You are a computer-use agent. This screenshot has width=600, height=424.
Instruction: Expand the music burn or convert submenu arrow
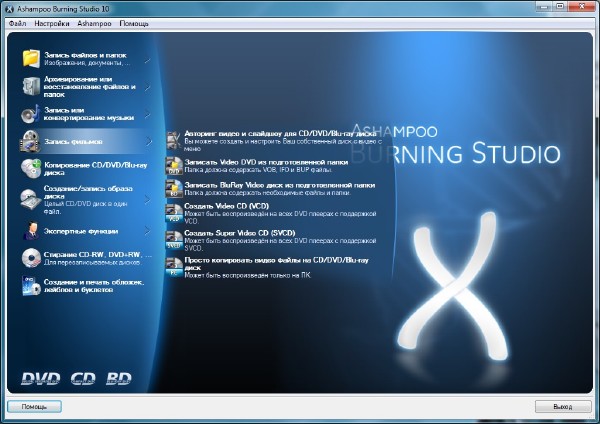148,112
